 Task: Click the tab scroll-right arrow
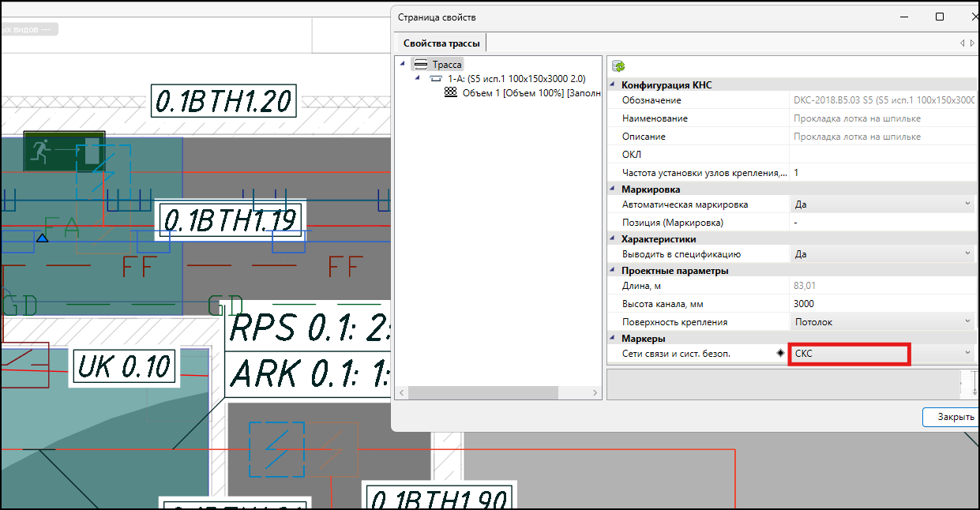tap(972, 43)
